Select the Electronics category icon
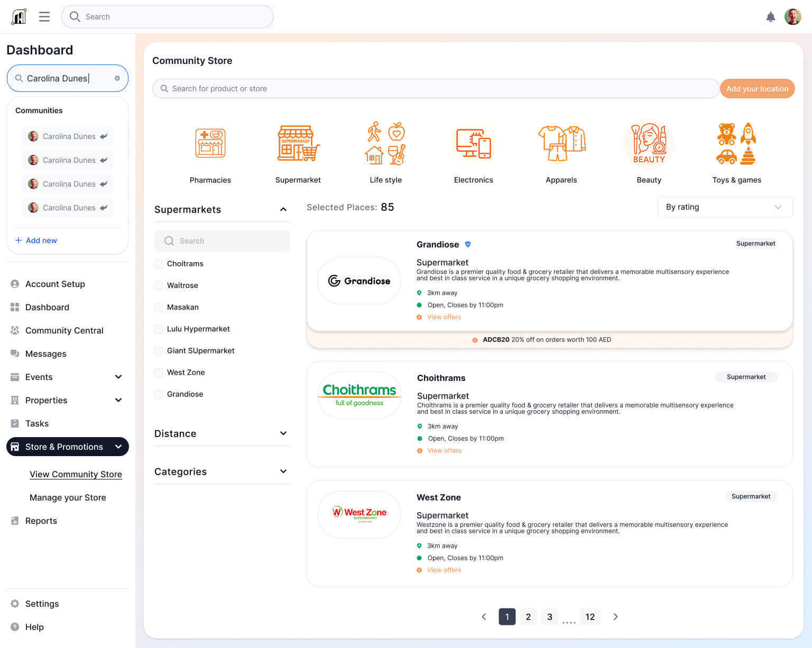812x648 pixels. 474,143
